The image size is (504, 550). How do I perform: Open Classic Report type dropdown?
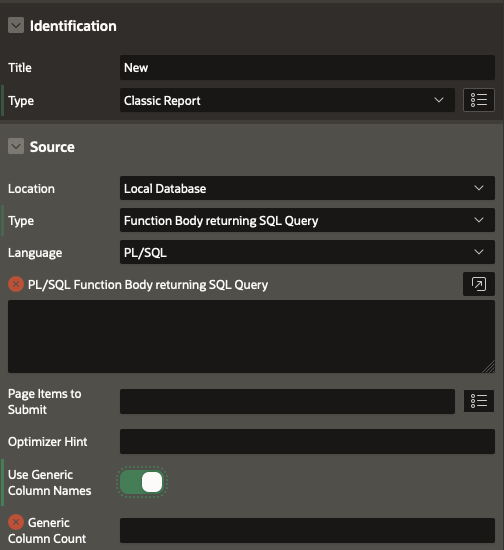coord(287,100)
